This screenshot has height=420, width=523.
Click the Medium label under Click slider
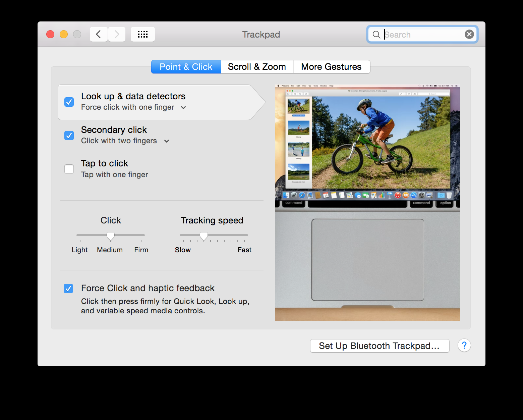coord(110,250)
